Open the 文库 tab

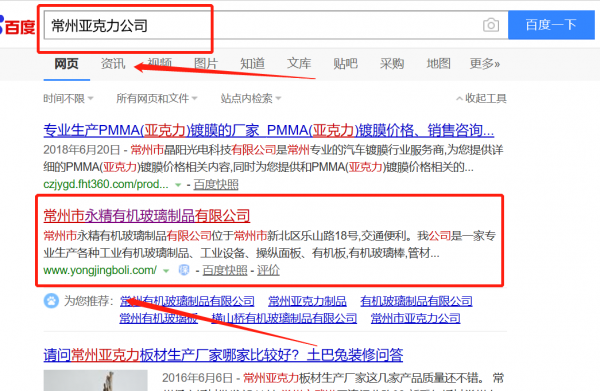tap(299, 64)
